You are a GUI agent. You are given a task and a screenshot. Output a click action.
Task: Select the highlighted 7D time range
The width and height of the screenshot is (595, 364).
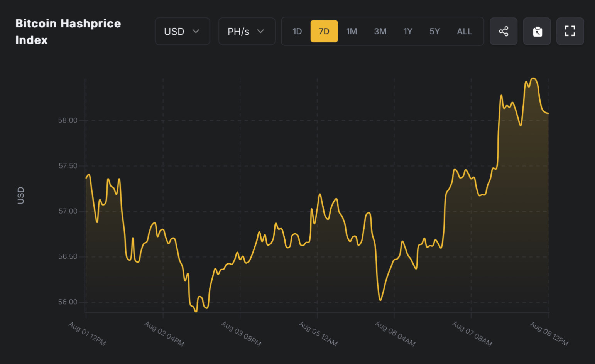(324, 31)
